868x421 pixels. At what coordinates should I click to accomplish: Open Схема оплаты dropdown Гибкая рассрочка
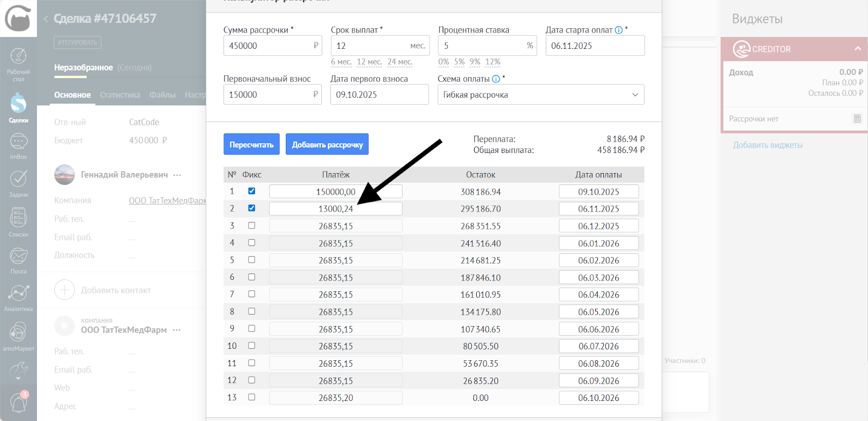coord(540,94)
